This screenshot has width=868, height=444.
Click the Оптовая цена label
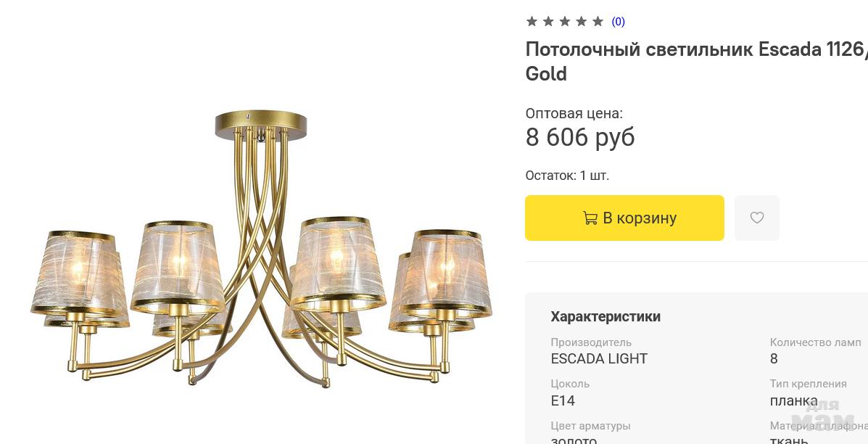pyautogui.click(x=574, y=113)
